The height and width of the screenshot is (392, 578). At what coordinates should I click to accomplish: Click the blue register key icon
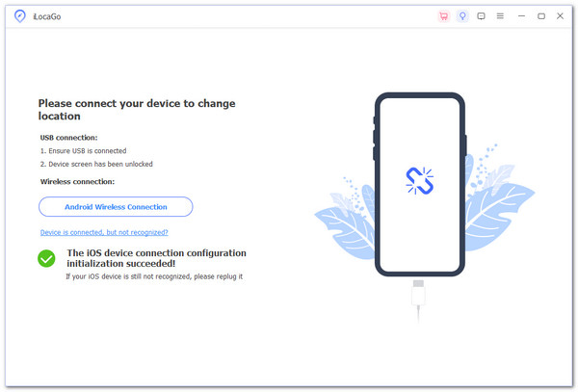(x=462, y=16)
